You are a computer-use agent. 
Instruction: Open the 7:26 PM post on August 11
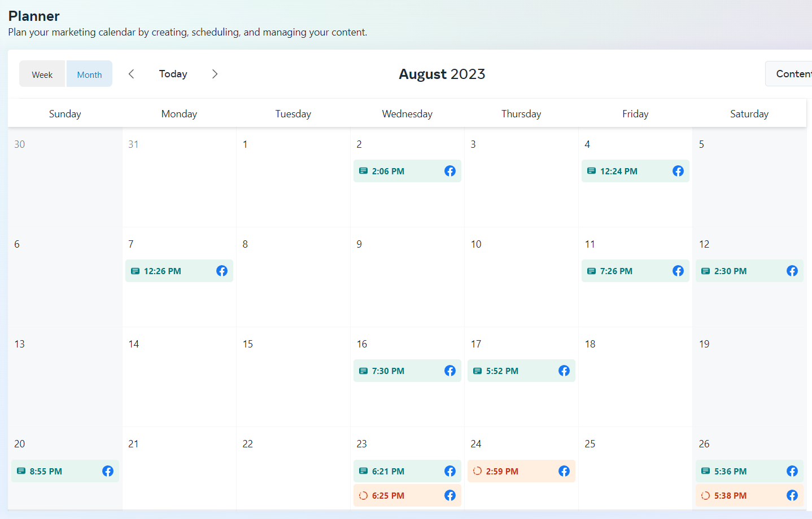(x=635, y=271)
